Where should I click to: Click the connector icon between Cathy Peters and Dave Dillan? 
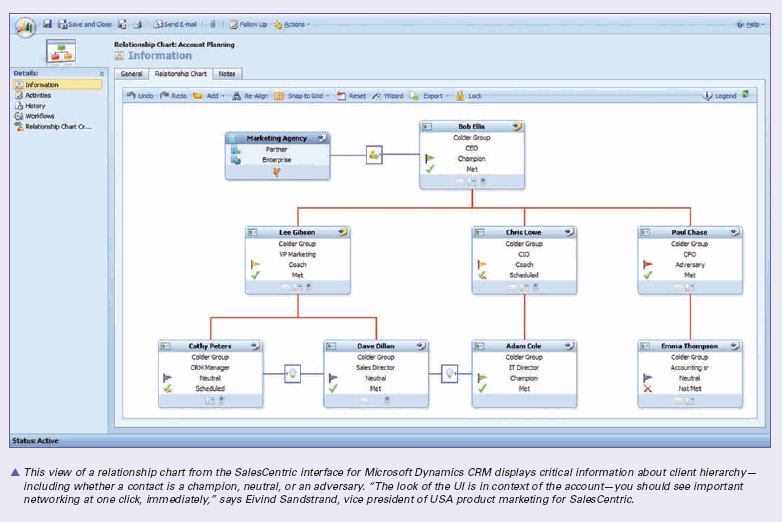tap(292, 372)
